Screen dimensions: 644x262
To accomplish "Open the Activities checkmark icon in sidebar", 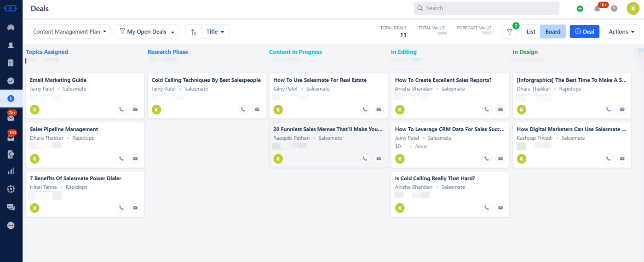I will pos(11,81).
